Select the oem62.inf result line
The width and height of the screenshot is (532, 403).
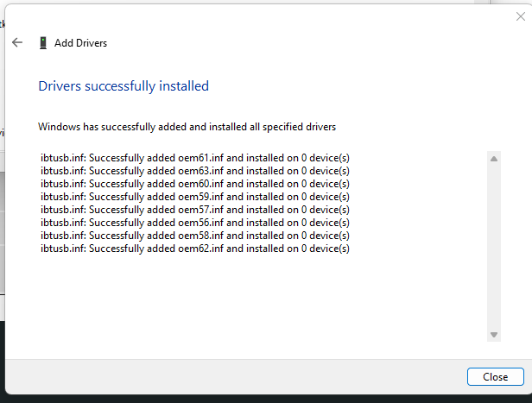(x=194, y=249)
